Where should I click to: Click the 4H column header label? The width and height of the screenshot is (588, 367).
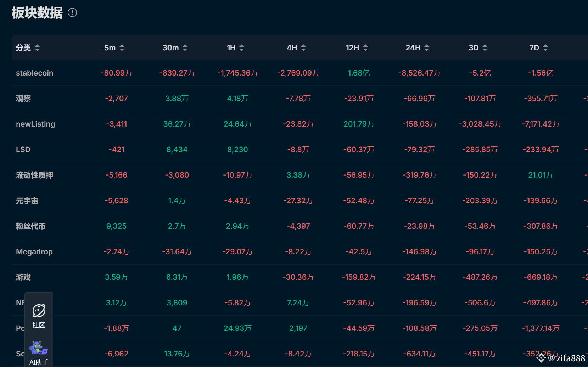click(x=292, y=48)
